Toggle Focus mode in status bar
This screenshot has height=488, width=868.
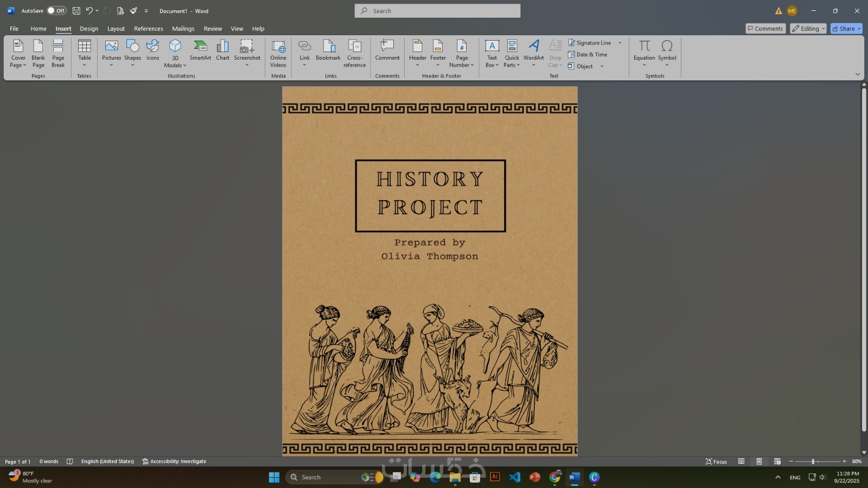(x=716, y=461)
